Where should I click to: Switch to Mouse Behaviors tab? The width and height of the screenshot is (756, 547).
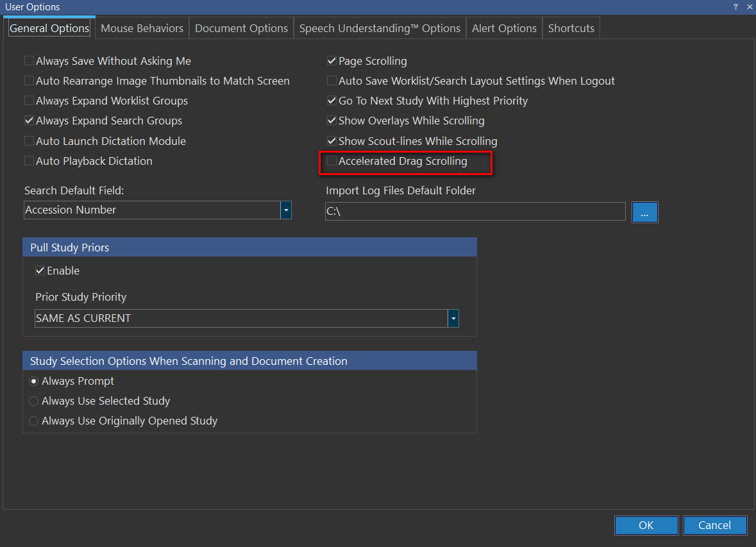coord(142,28)
